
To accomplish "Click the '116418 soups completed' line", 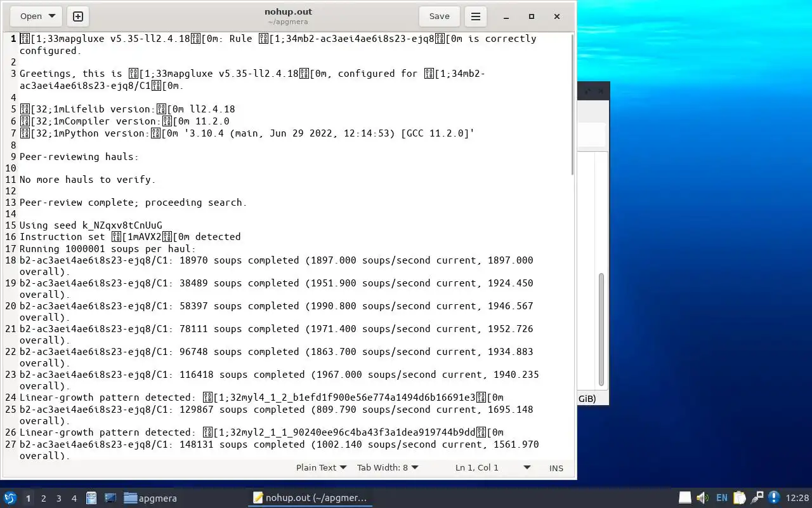I will (x=279, y=380).
